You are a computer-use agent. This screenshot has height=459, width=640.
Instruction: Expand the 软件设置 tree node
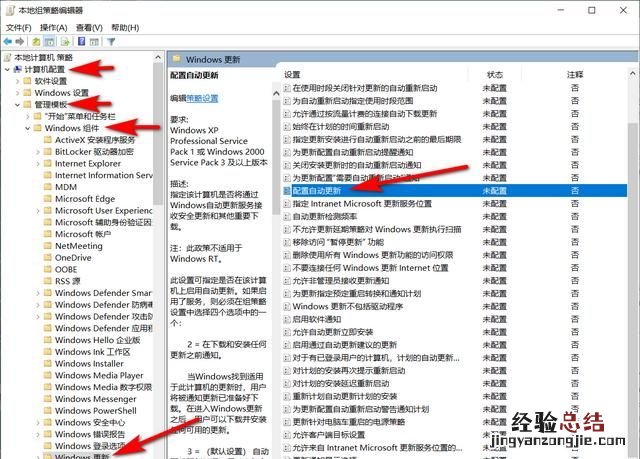17,81
